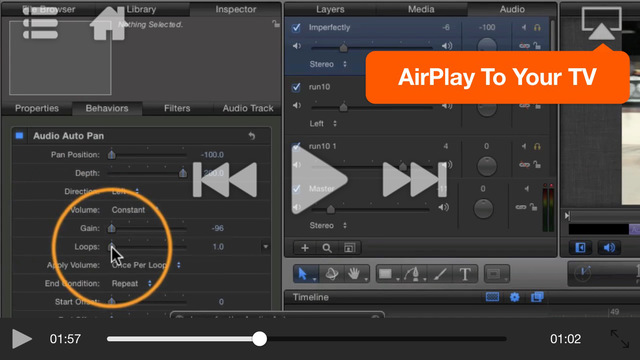
Task: Tap the AirPlay screen icon
Action: pos(602,24)
